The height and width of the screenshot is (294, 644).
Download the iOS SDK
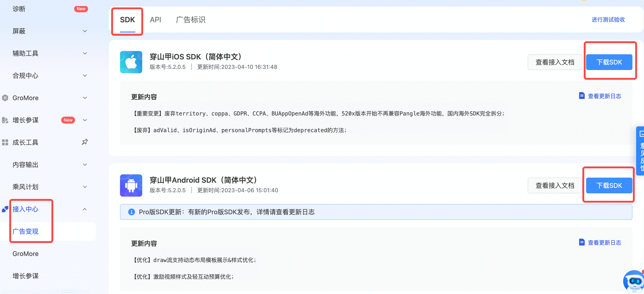[x=609, y=62]
